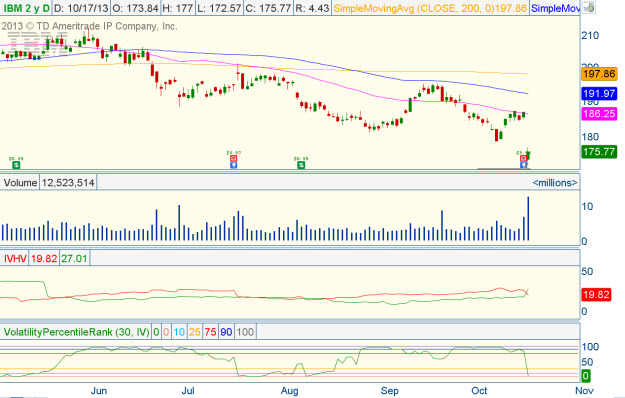Click the Nov label on time axis
625x398 pixels.
click(584, 391)
